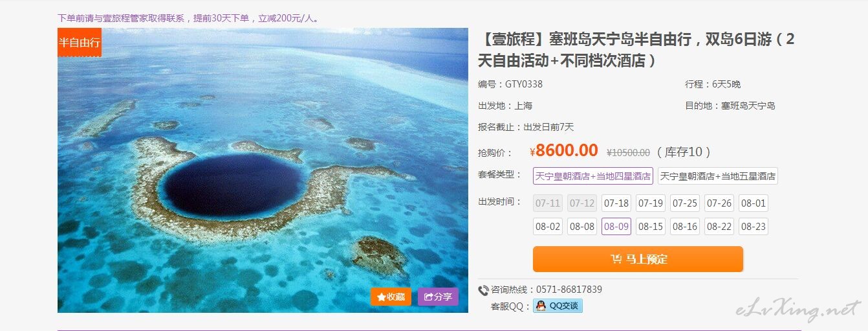This screenshot has width=868, height=331.
Task: Select departure date 08-01
Action: tap(754, 203)
